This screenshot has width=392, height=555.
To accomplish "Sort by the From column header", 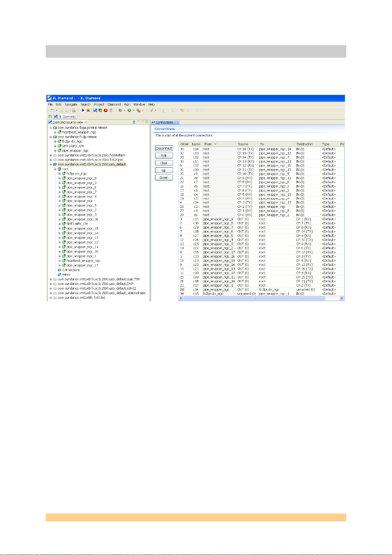I will click(219, 144).
